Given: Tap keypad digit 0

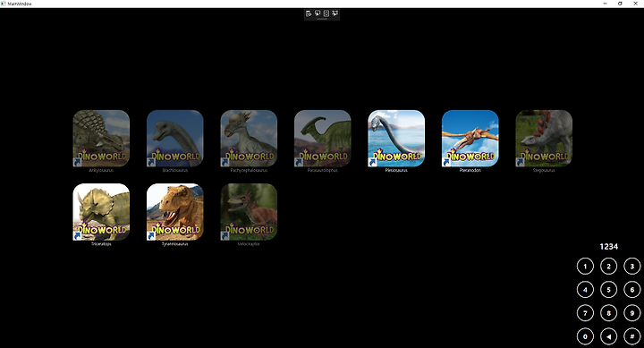Looking at the screenshot, I should 585,336.
